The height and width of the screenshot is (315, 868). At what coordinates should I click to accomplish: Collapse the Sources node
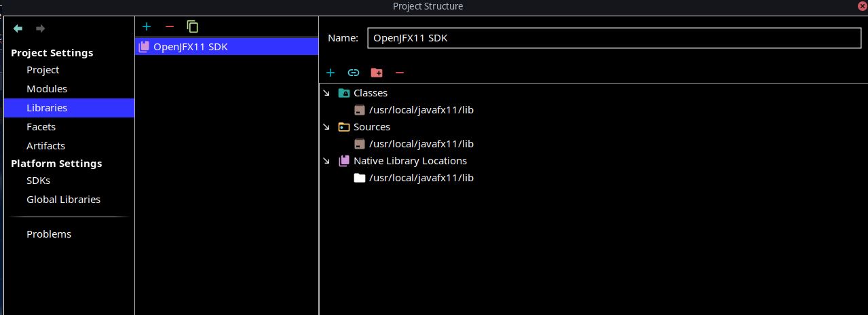coord(326,127)
